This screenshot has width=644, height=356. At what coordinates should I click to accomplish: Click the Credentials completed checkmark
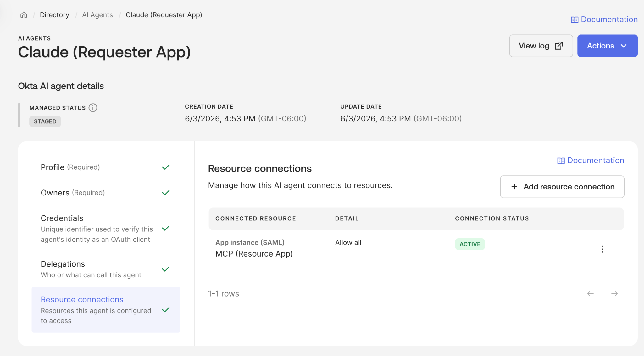coord(166,228)
